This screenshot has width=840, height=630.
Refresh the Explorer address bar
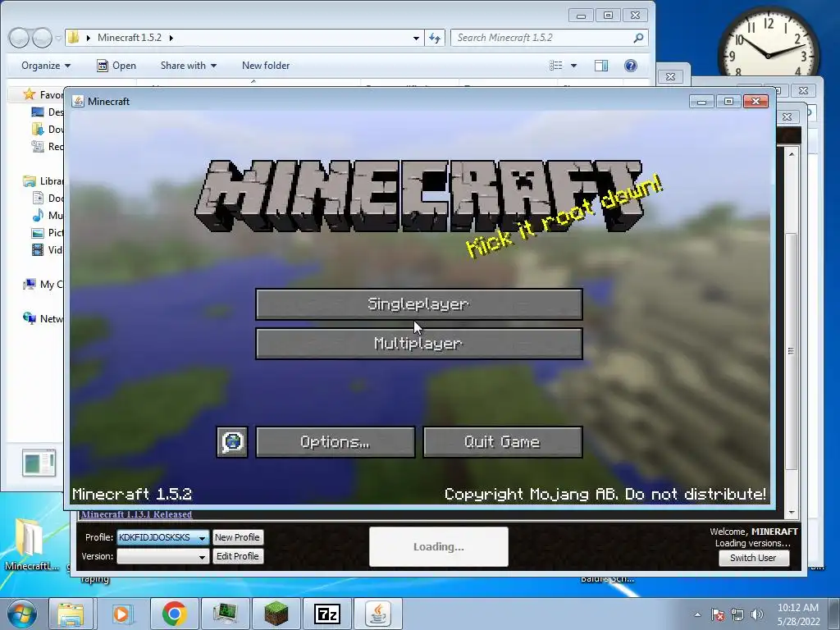[x=435, y=38]
